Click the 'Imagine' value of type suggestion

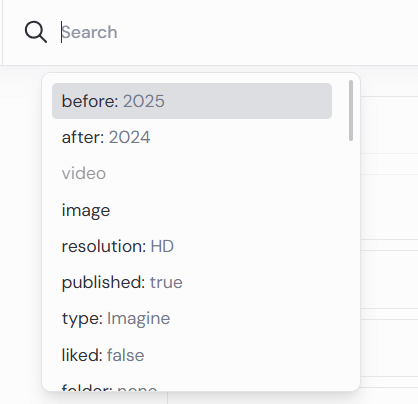click(x=138, y=319)
